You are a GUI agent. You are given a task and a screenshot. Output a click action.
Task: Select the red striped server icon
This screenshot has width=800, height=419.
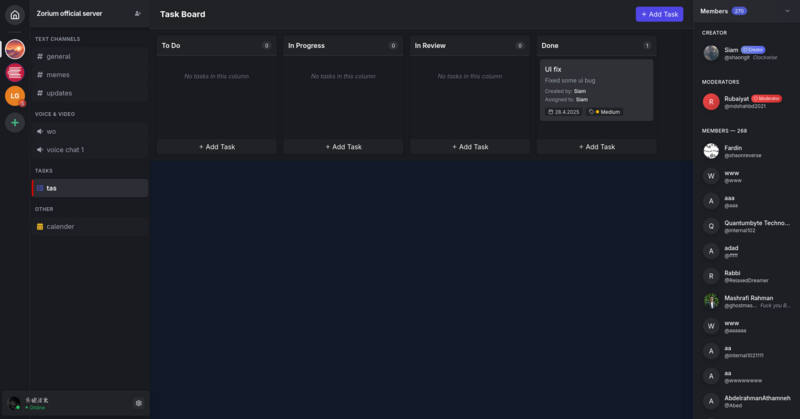(x=14, y=72)
